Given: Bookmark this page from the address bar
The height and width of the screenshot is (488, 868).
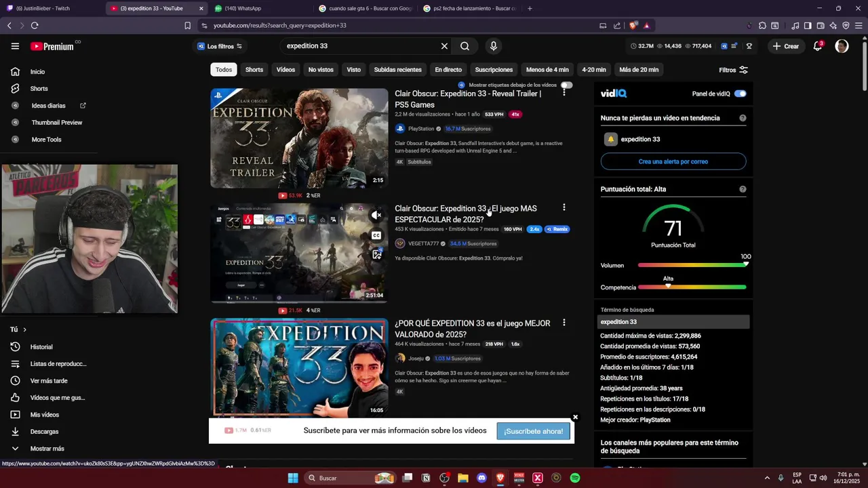Looking at the screenshot, I should tap(187, 26).
